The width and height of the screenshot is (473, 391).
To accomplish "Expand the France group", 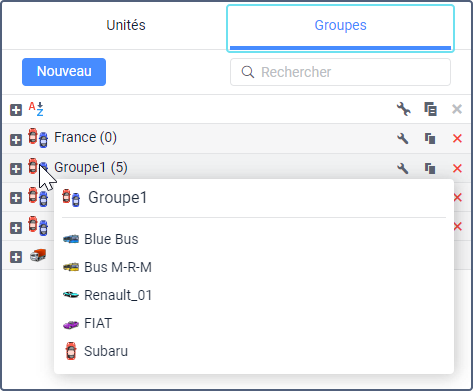I will coord(16,140).
